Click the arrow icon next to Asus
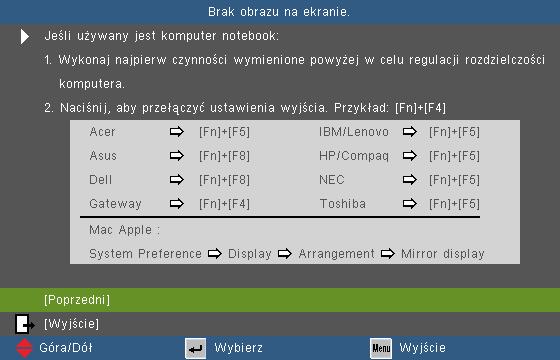Image resolution: width=560 pixels, height=360 pixels. (x=176, y=156)
